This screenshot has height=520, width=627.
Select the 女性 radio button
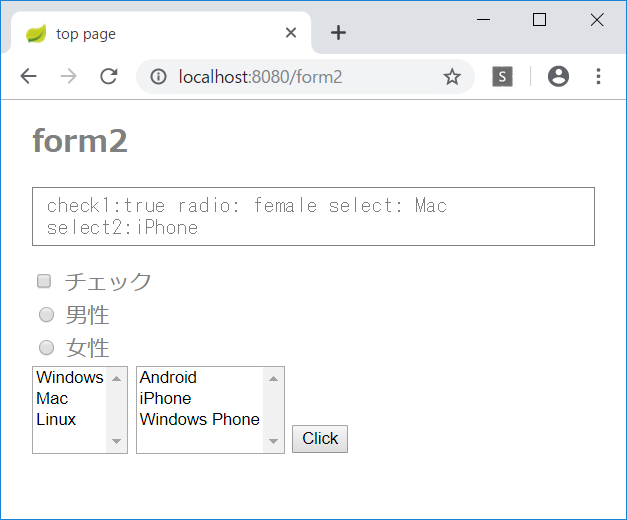[x=46, y=348]
